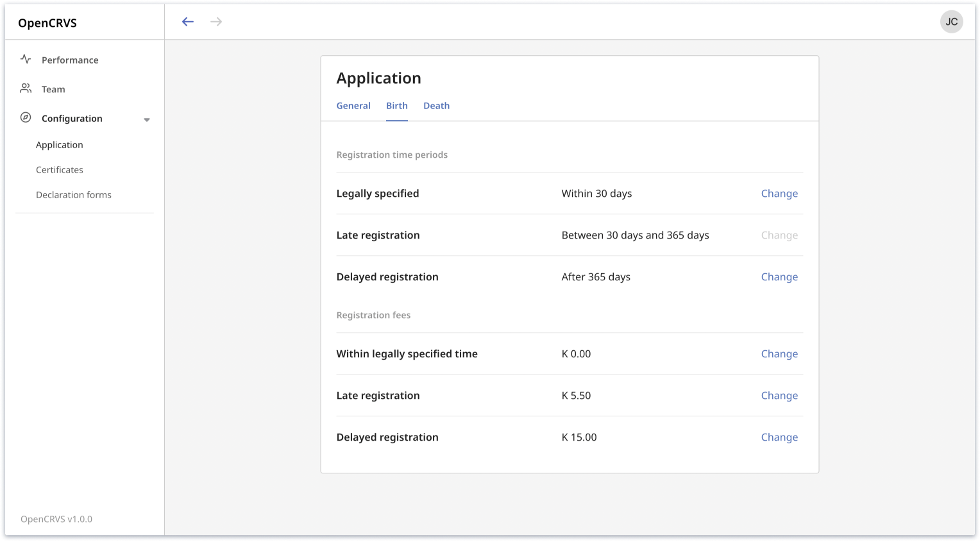The width and height of the screenshot is (980, 542).
Task: Click the Performance activity icon
Action: 26,59
